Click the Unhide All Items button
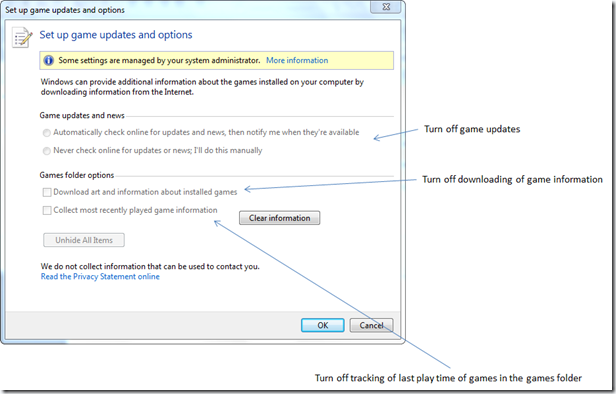Screen dimensions: 616x394 (84, 240)
